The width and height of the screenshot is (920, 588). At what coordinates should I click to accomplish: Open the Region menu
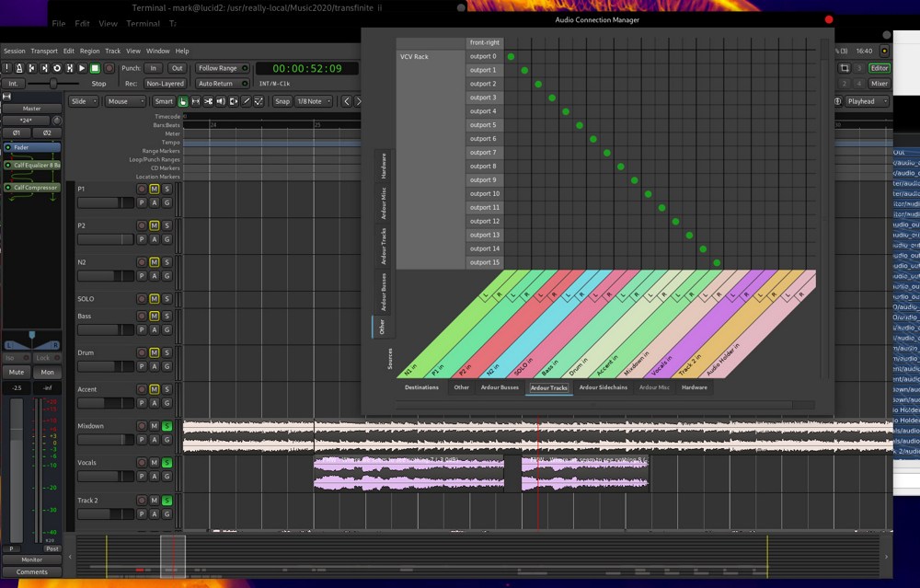pos(90,51)
